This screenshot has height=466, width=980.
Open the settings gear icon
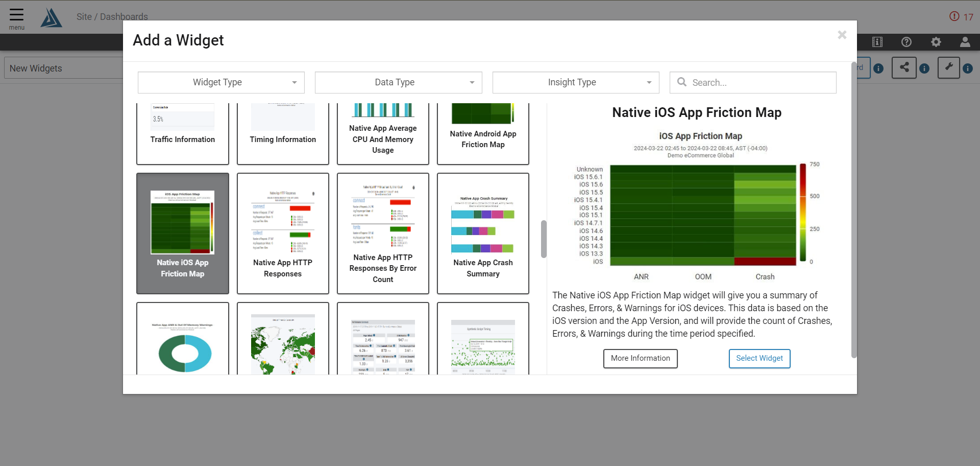click(x=936, y=42)
